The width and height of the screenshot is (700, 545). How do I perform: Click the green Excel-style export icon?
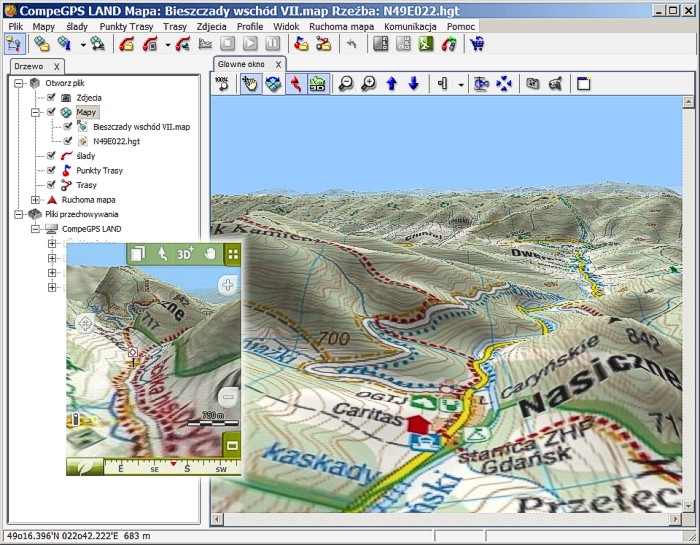426,44
